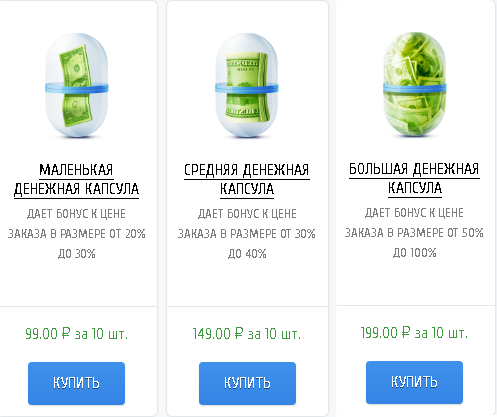497x417 pixels.
Task: Click the blue band on the large capsule
Action: point(414,88)
